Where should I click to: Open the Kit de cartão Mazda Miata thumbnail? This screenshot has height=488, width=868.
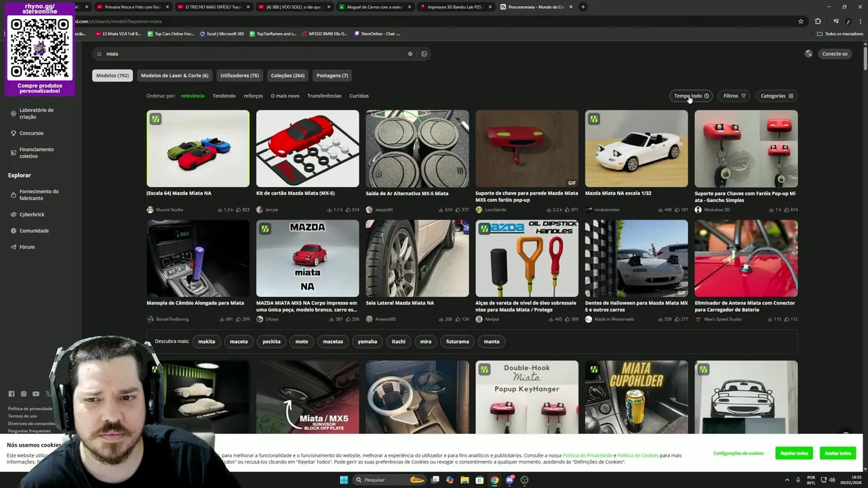(307, 148)
